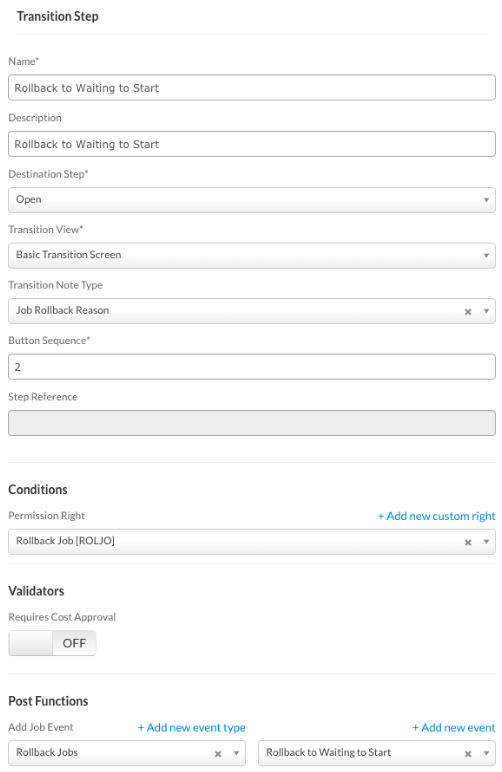Expand the Permission Right dropdown arrow
This screenshot has width=502, height=772.
click(x=486, y=542)
